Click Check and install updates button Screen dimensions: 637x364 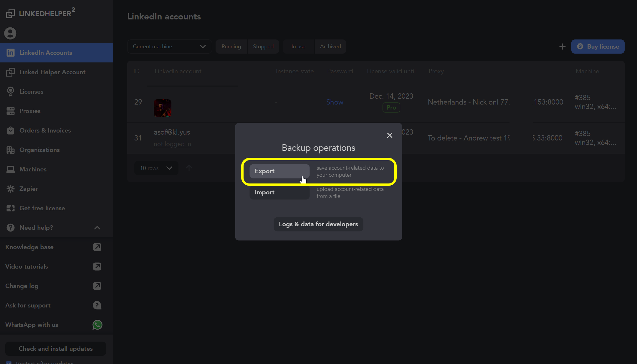pos(56,349)
